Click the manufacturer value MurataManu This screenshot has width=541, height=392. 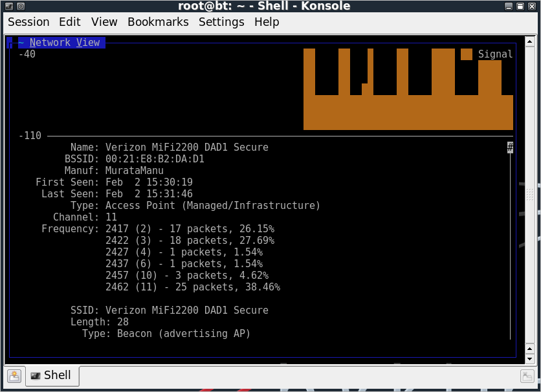click(x=135, y=171)
